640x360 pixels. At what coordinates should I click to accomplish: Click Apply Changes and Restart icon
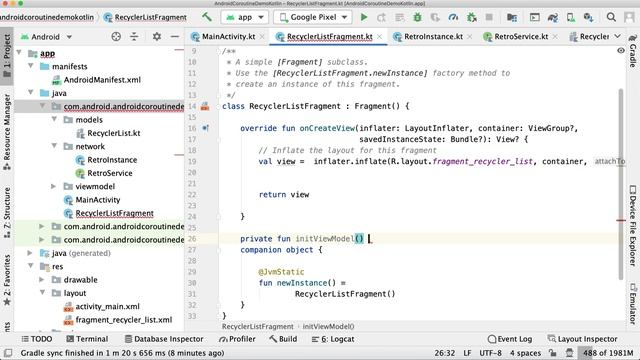point(381,17)
